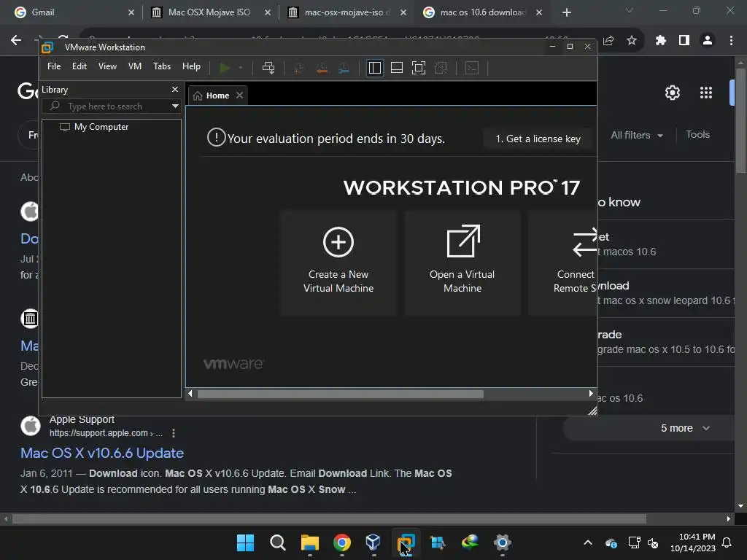Open the Snapshot Manager icon
Viewport: 747px width, 560px height.
click(x=344, y=68)
